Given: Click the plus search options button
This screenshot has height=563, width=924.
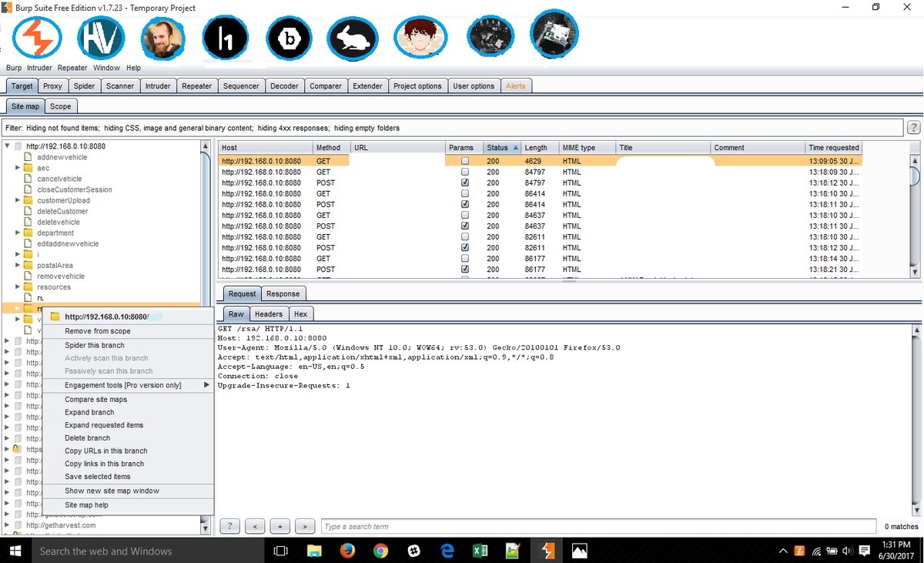Looking at the screenshot, I should tap(280, 526).
